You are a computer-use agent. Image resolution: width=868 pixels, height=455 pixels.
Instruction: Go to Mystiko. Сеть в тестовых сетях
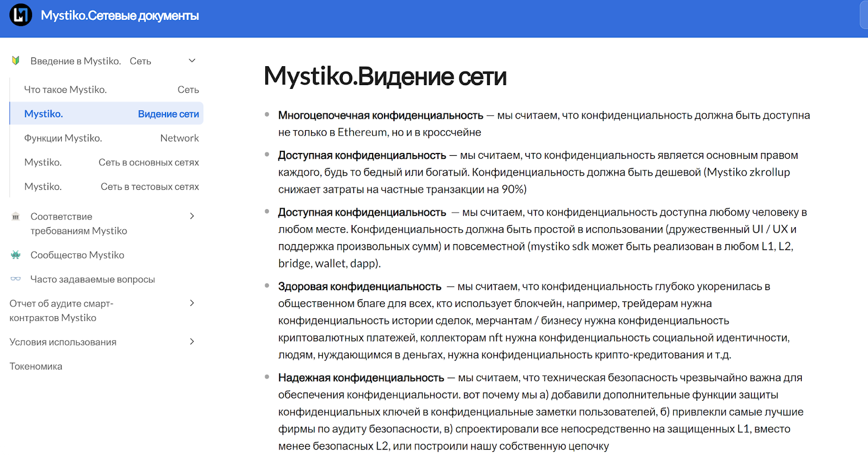click(111, 187)
